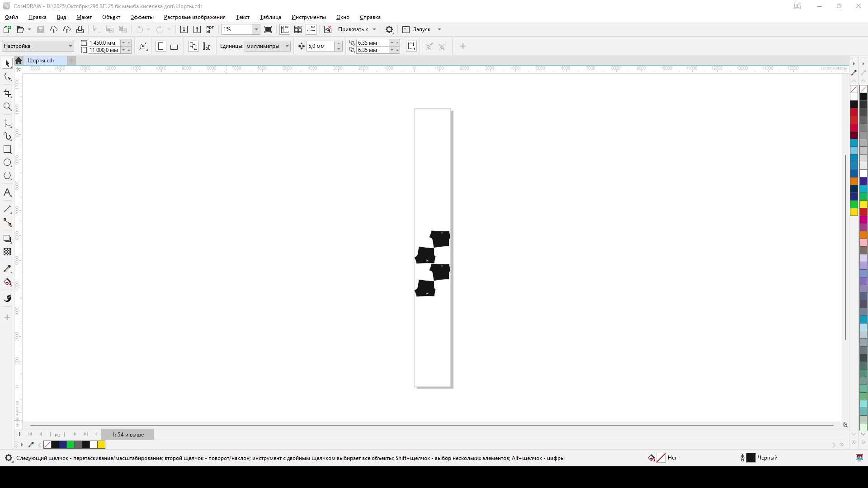This screenshot has width=868, height=488.
Task: Toggle Show grid button
Action: coord(298,29)
